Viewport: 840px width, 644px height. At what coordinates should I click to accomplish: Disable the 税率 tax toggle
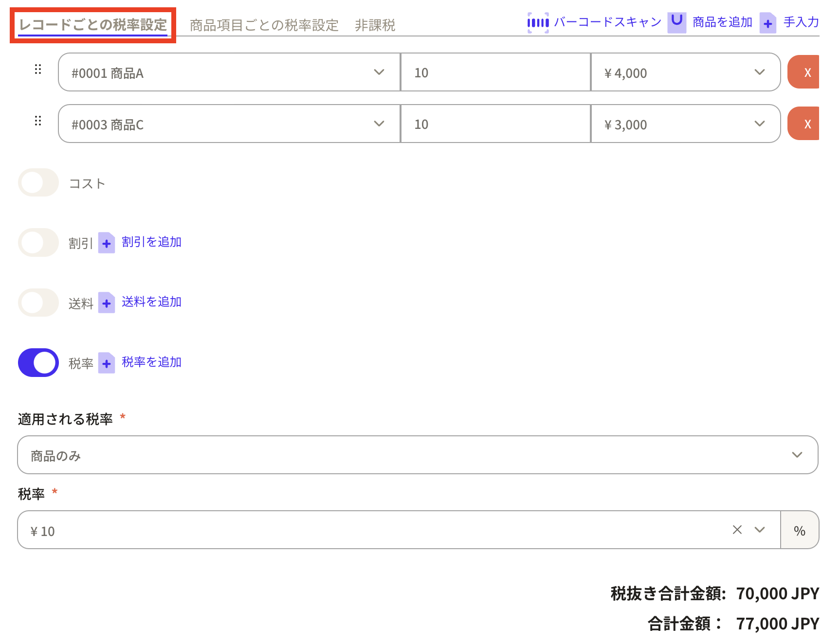pyautogui.click(x=38, y=363)
